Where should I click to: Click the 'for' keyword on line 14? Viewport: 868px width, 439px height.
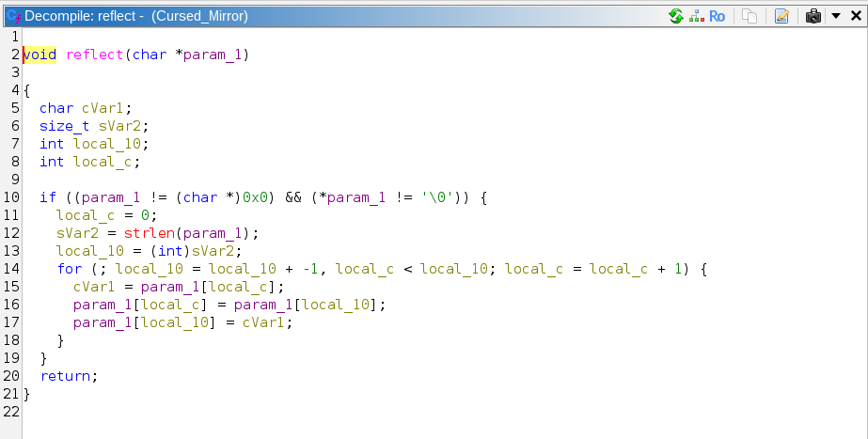click(70, 269)
